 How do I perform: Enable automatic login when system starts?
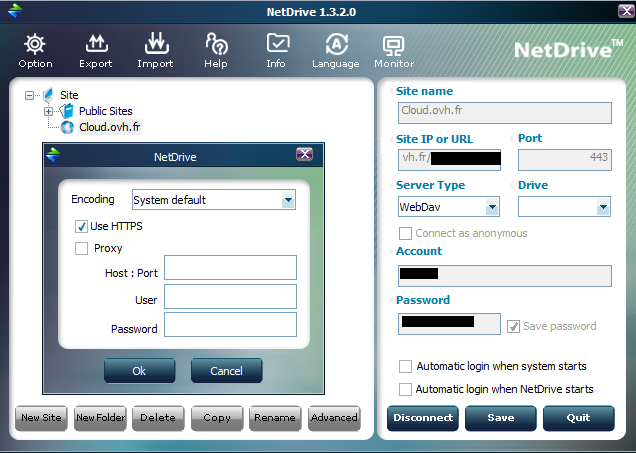click(405, 366)
